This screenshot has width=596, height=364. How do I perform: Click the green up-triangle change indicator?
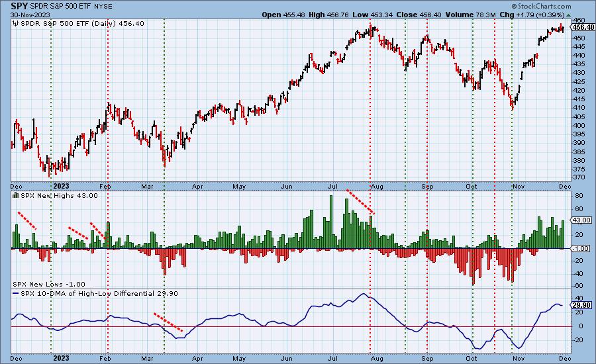pyautogui.click(x=569, y=15)
